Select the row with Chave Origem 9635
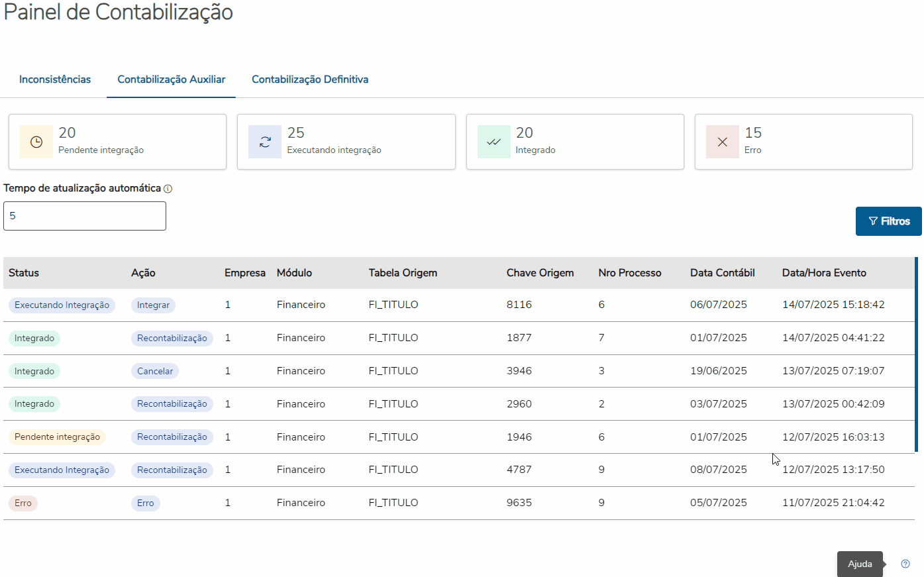The image size is (924, 577). pyautogui.click(x=519, y=503)
